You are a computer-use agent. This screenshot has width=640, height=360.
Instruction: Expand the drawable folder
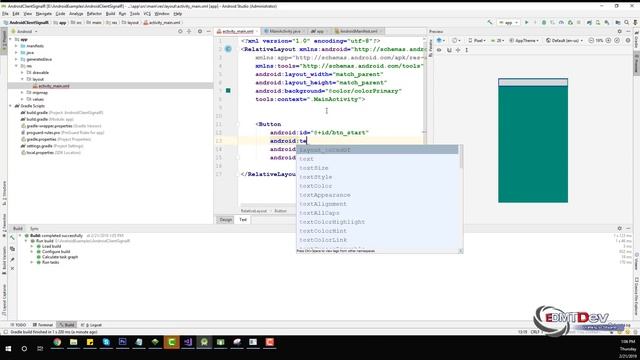[22, 72]
